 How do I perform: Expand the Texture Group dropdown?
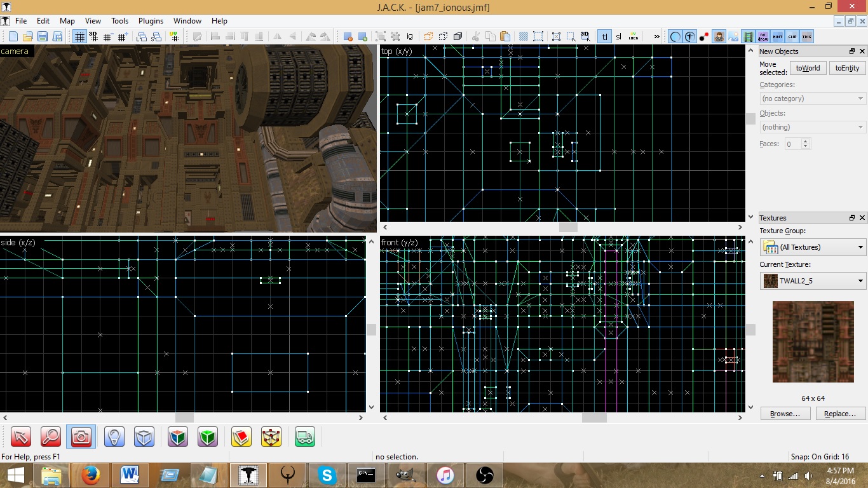(813, 247)
